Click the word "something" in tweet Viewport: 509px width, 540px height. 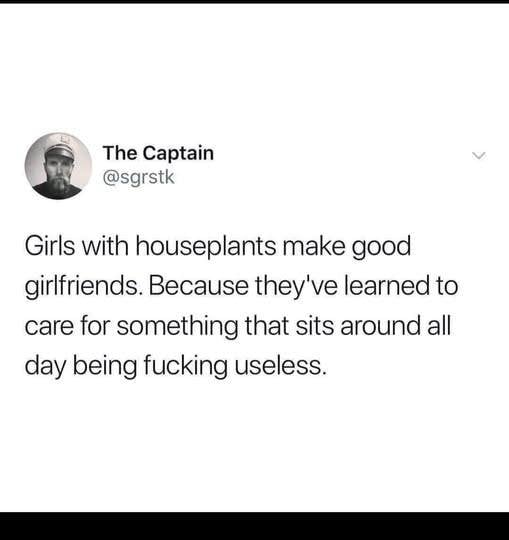[177, 327]
